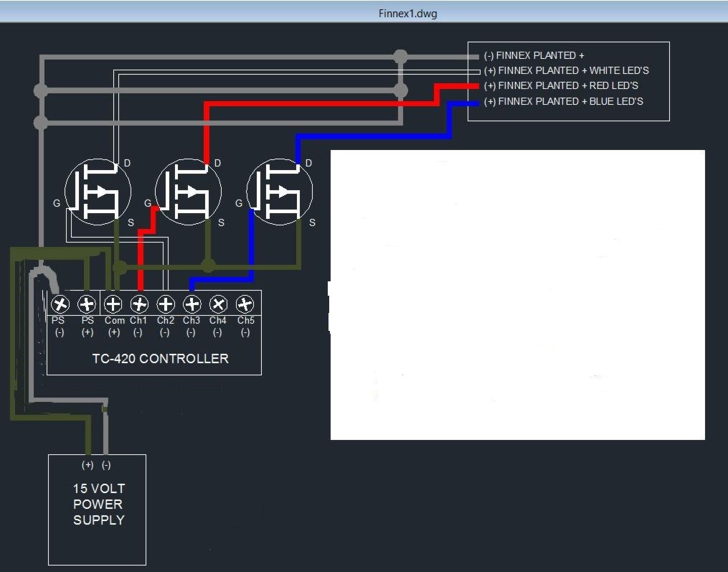Select the '(-) FINNEX PLANTED +' label
The height and width of the screenshot is (572, 728).
[x=534, y=56]
